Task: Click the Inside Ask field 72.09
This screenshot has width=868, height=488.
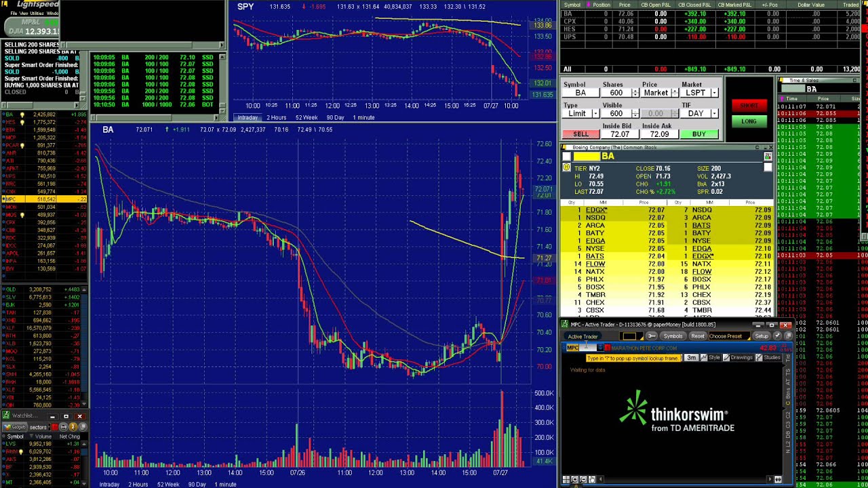Action: (660, 134)
